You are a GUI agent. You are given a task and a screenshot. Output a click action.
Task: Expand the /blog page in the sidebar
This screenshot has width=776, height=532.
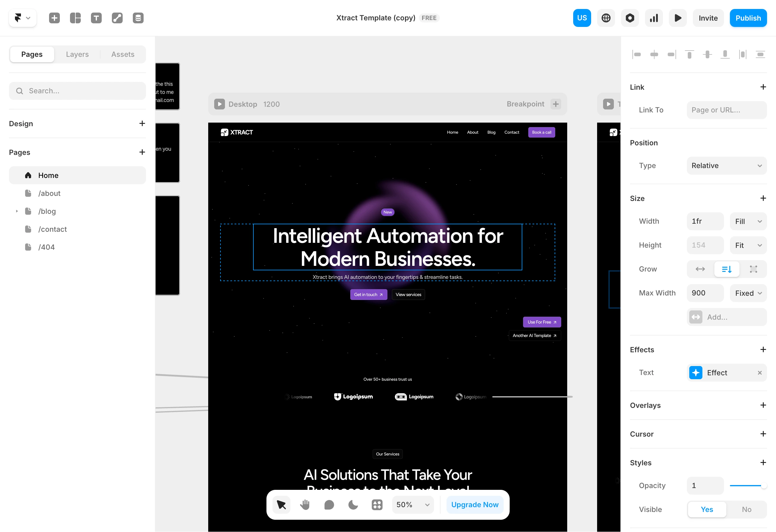(x=17, y=211)
